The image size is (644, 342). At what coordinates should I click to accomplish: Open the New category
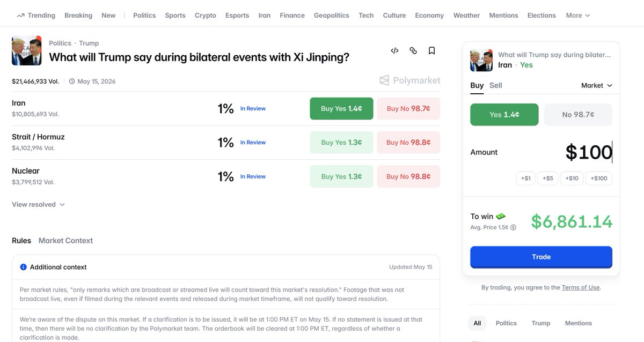(x=108, y=16)
